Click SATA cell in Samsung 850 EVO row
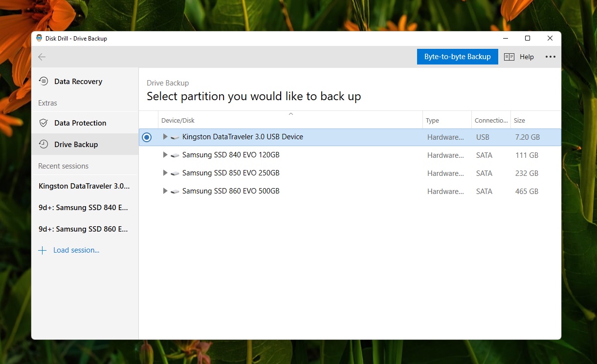 coord(484,173)
